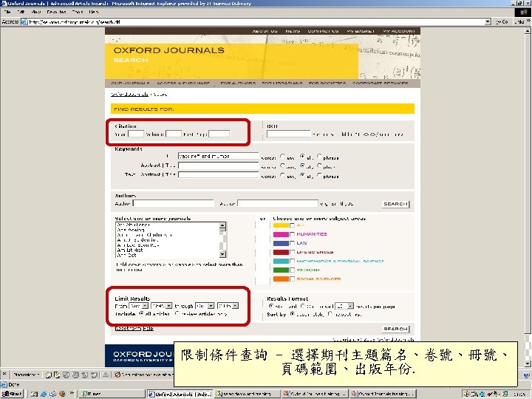This screenshot has height=399, width=532.
Task: Click the Reset Form link
Action: click(x=128, y=328)
